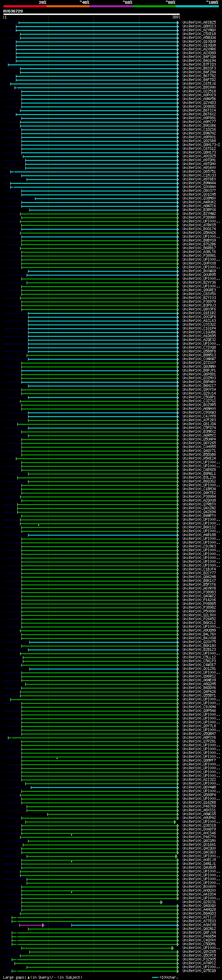
Task: Click the UniRef100_O65751 label
Action: click(x=199, y=172)
